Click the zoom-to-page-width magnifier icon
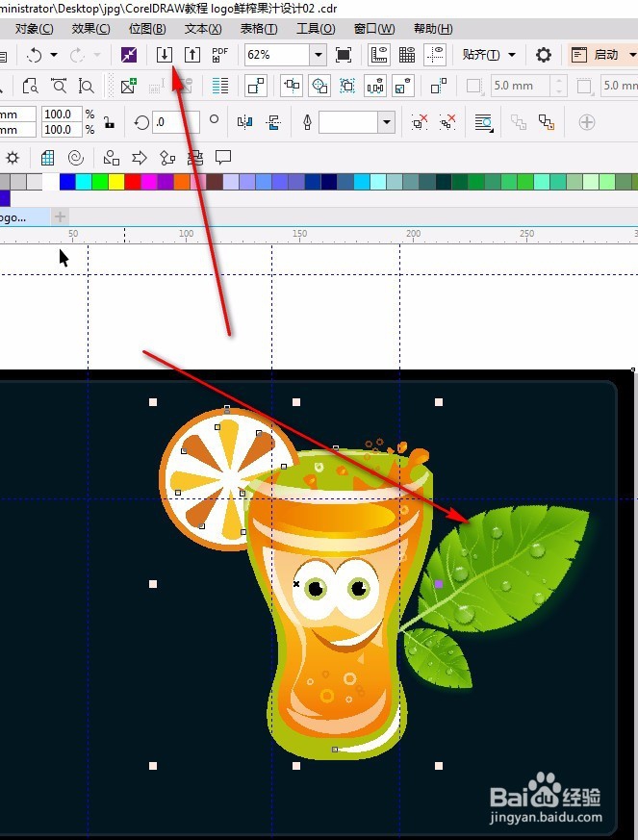The height and width of the screenshot is (840, 638). (59, 86)
